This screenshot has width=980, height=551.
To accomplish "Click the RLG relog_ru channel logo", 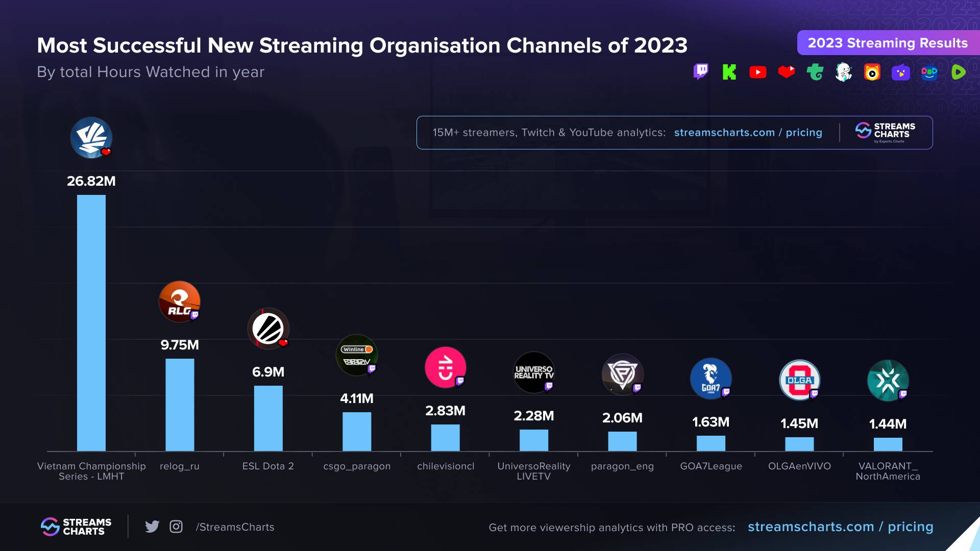I will (x=180, y=302).
